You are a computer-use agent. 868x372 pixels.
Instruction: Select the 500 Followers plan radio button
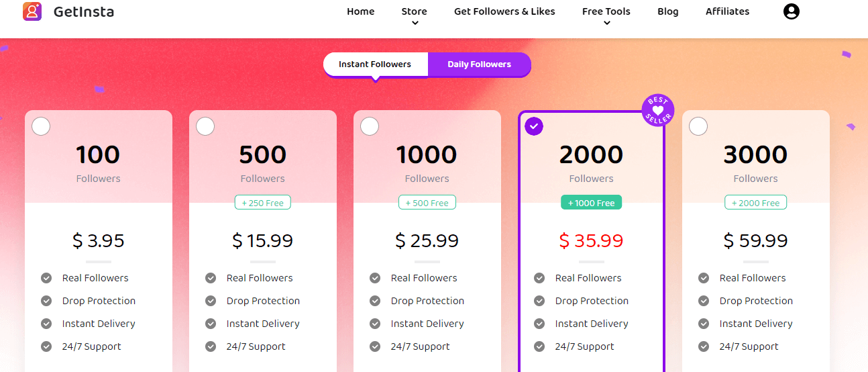[205, 126]
